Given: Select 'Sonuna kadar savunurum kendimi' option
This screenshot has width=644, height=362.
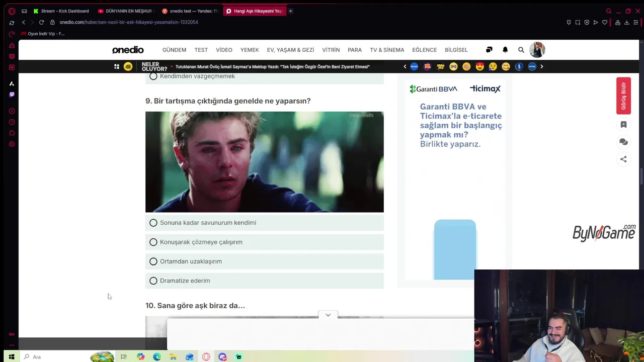Looking at the screenshot, I should (x=264, y=223).
